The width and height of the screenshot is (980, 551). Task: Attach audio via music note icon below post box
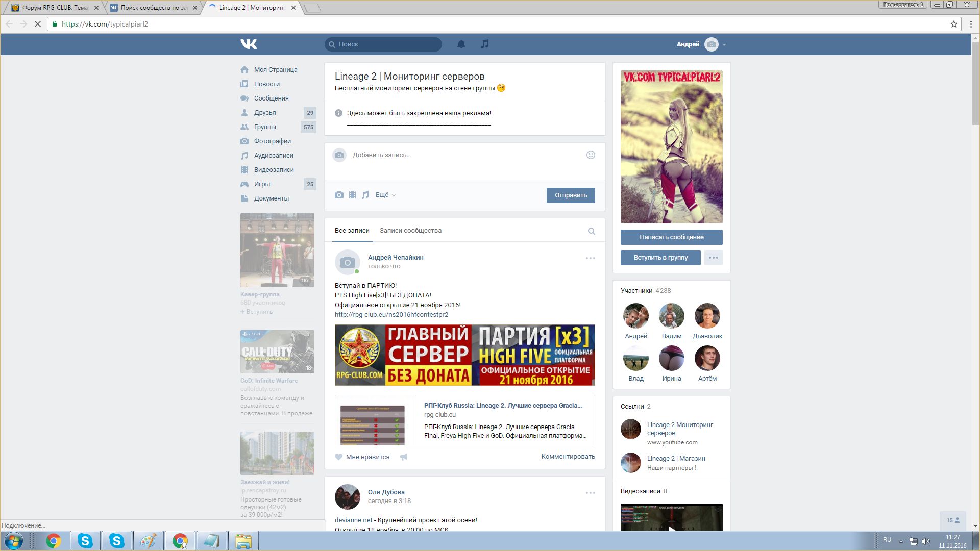(365, 195)
